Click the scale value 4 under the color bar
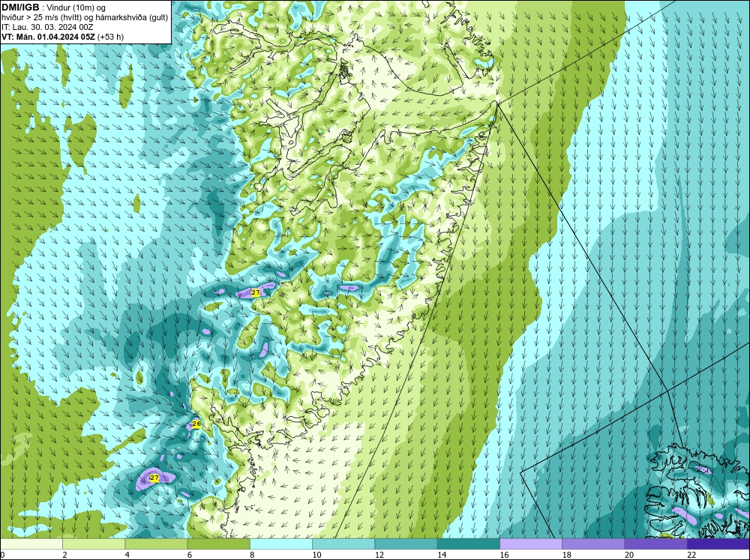This screenshot has height=560, width=750. [x=127, y=555]
